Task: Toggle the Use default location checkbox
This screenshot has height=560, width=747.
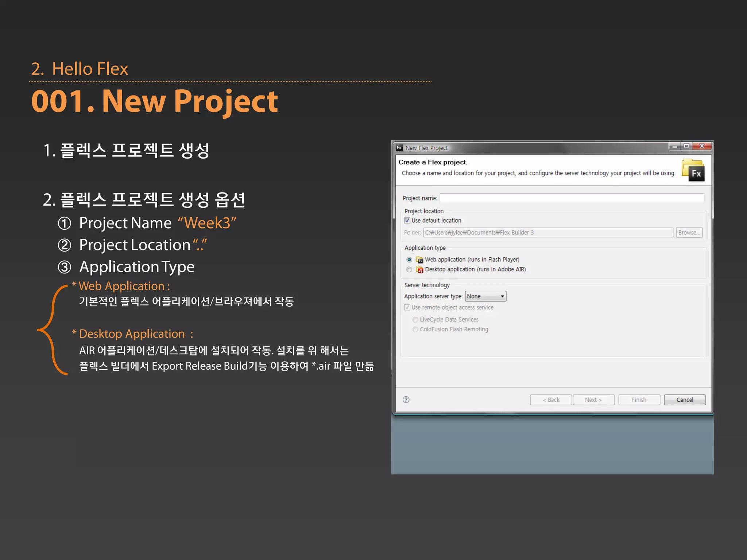Action: point(407,221)
